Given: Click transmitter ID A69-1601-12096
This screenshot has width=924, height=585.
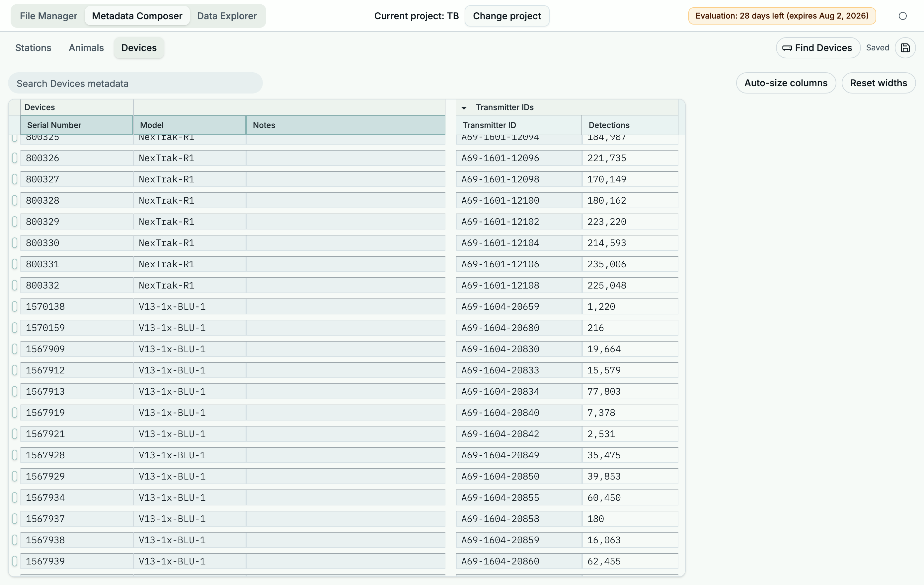Looking at the screenshot, I should click(x=519, y=158).
